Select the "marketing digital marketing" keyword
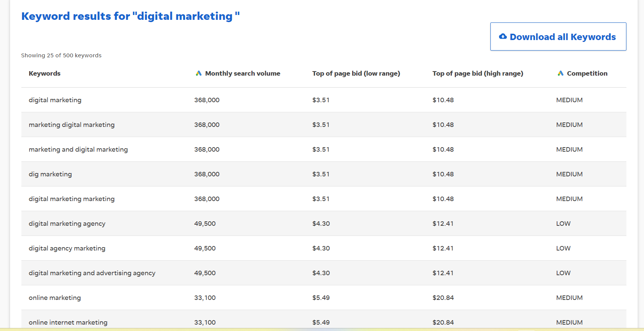The width and height of the screenshot is (644, 331). (x=72, y=125)
